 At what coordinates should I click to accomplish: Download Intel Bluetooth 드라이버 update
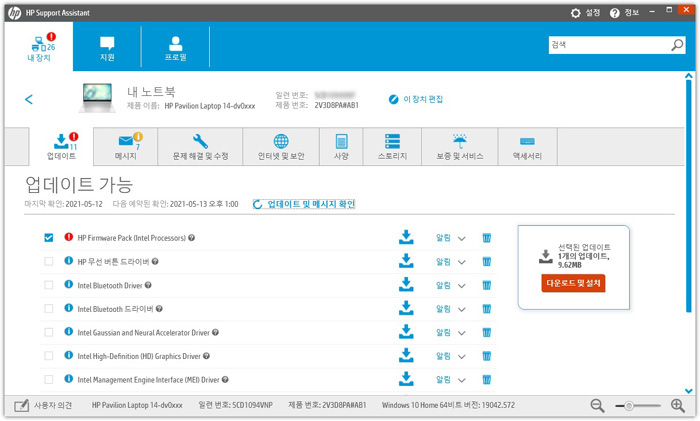click(x=406, y=308)
